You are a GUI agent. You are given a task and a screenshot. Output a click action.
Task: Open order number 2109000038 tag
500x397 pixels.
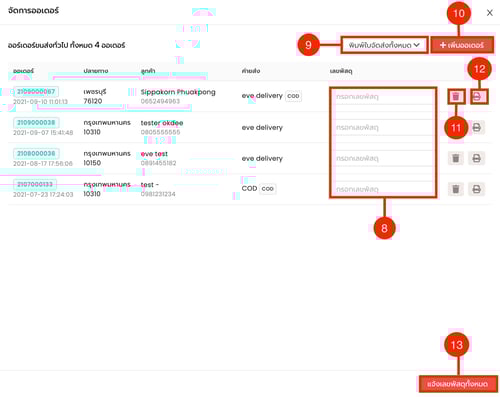[36, 123]
